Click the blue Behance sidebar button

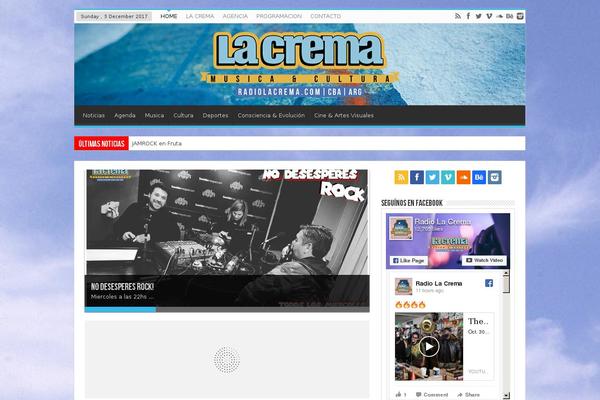point(479,177)
